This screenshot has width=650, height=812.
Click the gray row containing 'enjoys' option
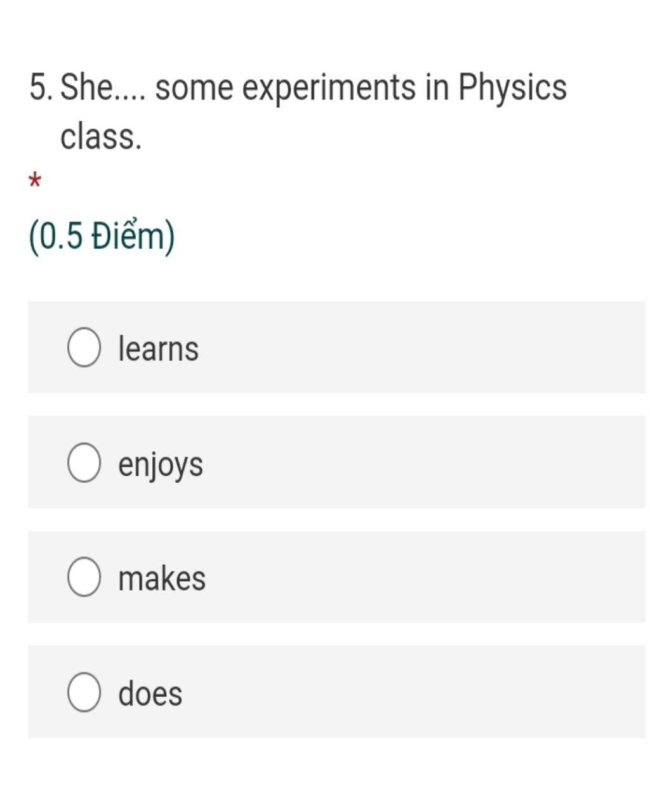click(x=336, y=462)
